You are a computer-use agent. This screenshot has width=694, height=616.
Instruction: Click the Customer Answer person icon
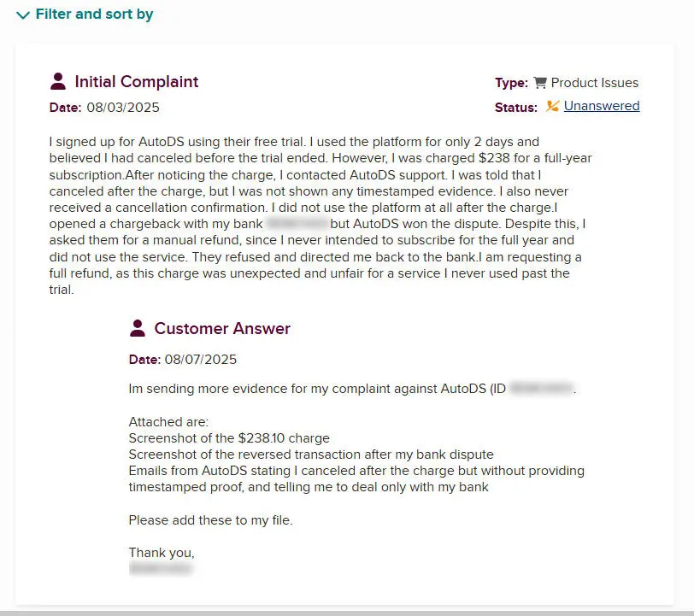point(138,329)
